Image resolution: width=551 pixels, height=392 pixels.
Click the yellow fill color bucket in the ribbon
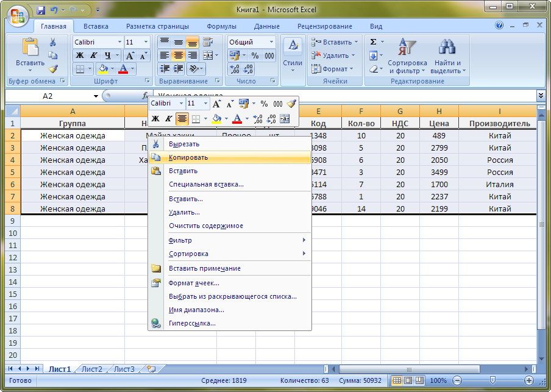coord(103,69)
